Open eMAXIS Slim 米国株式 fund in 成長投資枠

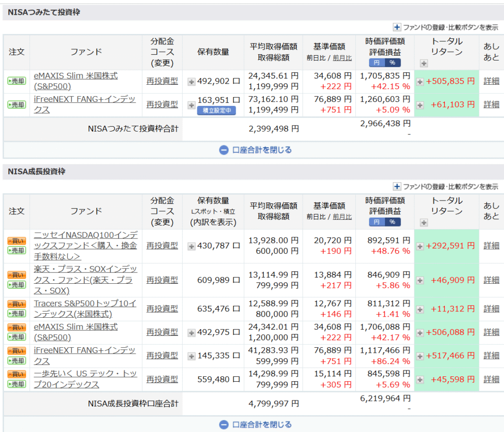click(76, 332)
